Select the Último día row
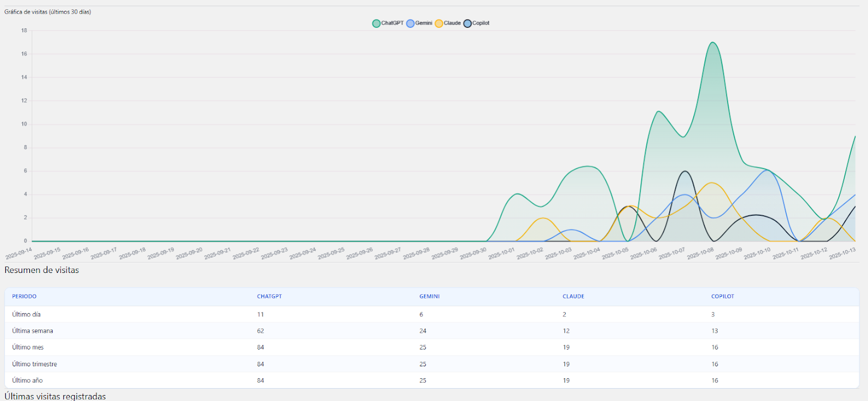Screen dimensions: 868x401 pyautogui.click(x=27, y=314)
